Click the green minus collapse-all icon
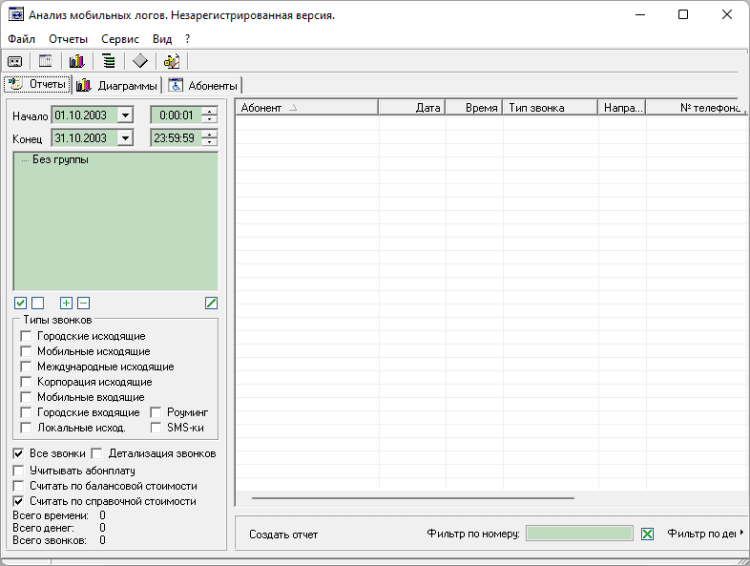The height and width of the screenshot is (566, 750). pos(83,303)
